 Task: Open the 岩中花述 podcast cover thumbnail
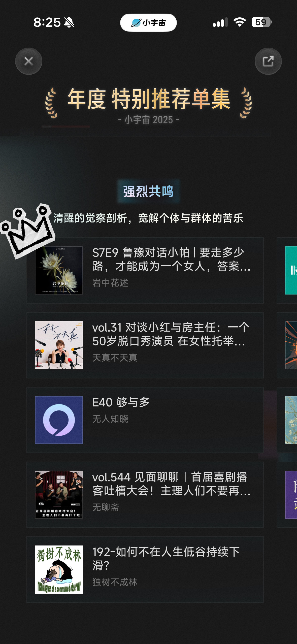(59, 270)
